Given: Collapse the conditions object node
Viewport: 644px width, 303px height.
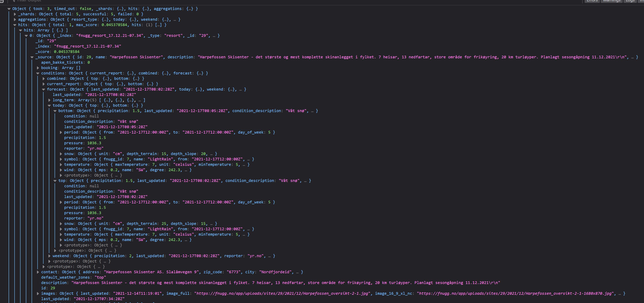Looking at the screenshot, I should tap(38, 73).
